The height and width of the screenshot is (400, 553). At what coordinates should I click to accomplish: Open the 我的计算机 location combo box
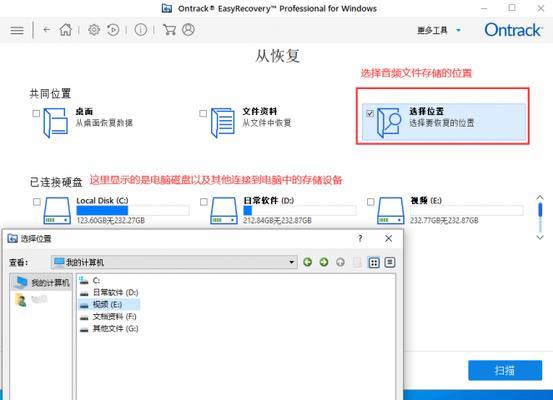coord(174,262)
